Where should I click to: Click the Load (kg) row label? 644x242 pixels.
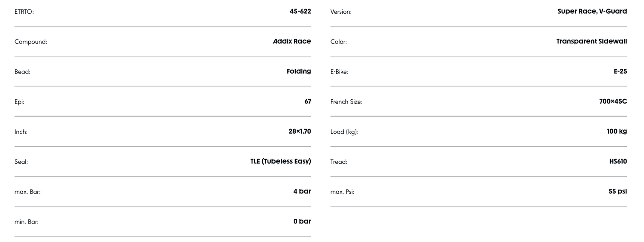[x=344, y=132]
